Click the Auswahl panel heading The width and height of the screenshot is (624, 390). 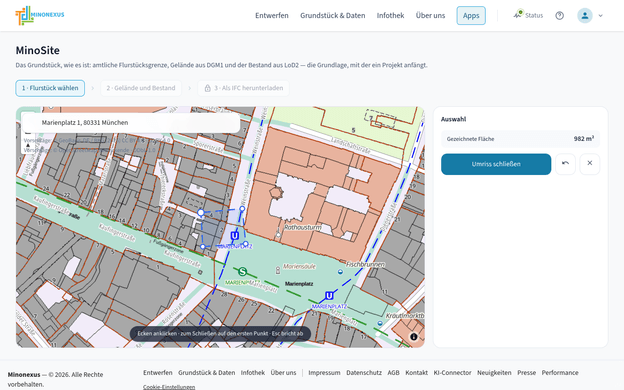453,119
